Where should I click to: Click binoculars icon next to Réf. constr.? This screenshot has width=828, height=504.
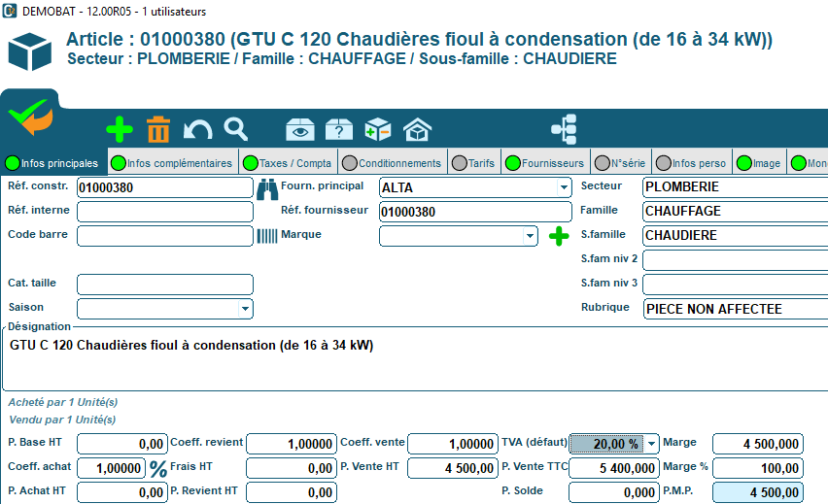(267, 187)
